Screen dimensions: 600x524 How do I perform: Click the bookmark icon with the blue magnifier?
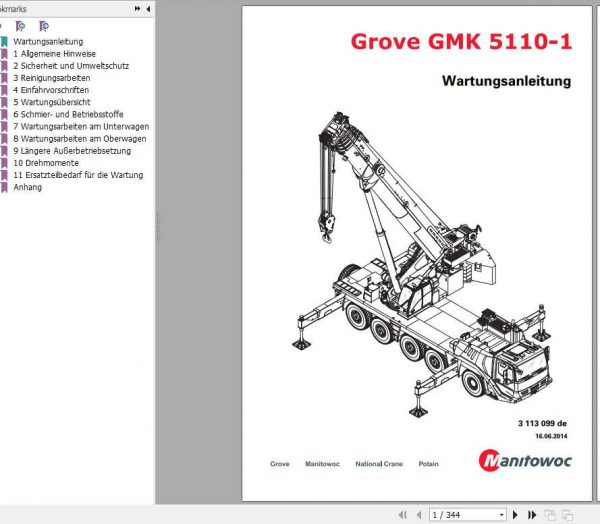(44, 26)
